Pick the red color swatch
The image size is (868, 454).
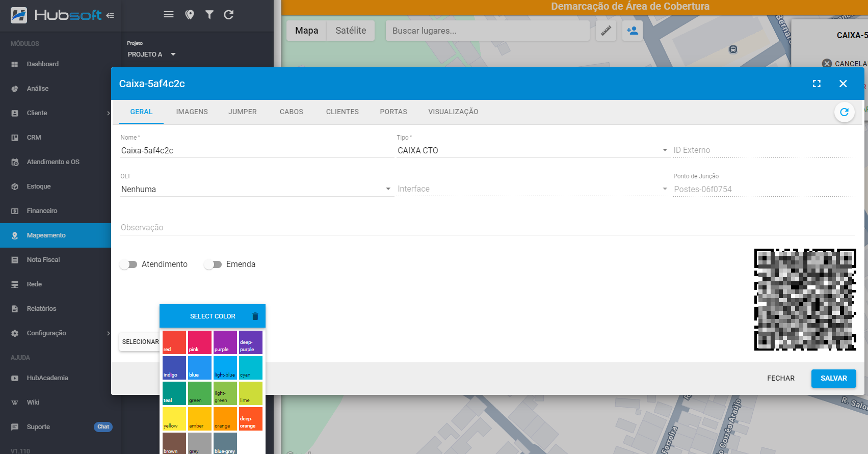pyautogui.click(x=174, y=342)
